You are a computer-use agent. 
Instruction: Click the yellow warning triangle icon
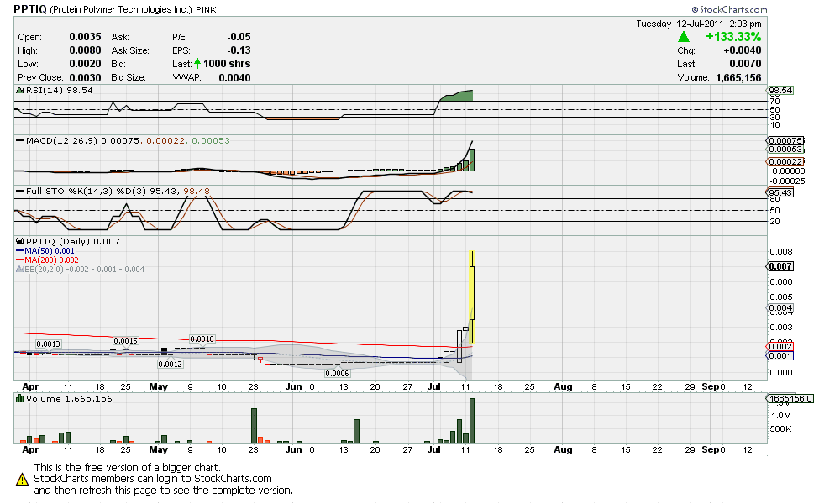tap(22, 479)
